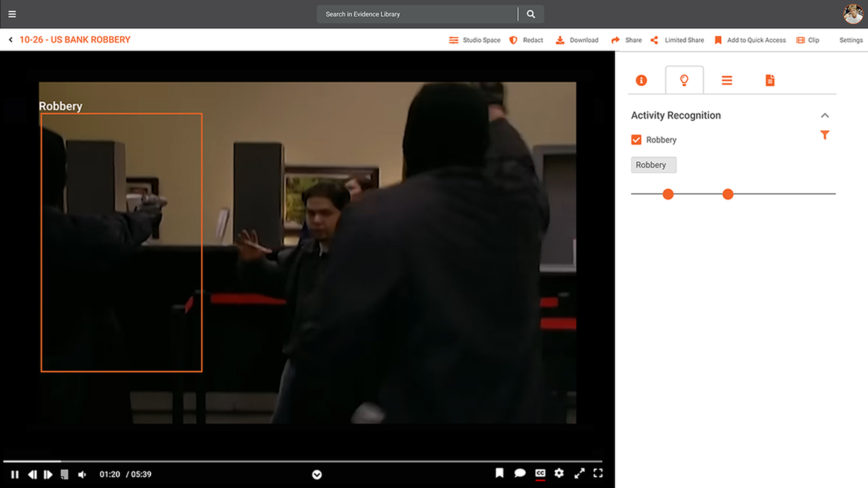Download the evidence file

577,40
